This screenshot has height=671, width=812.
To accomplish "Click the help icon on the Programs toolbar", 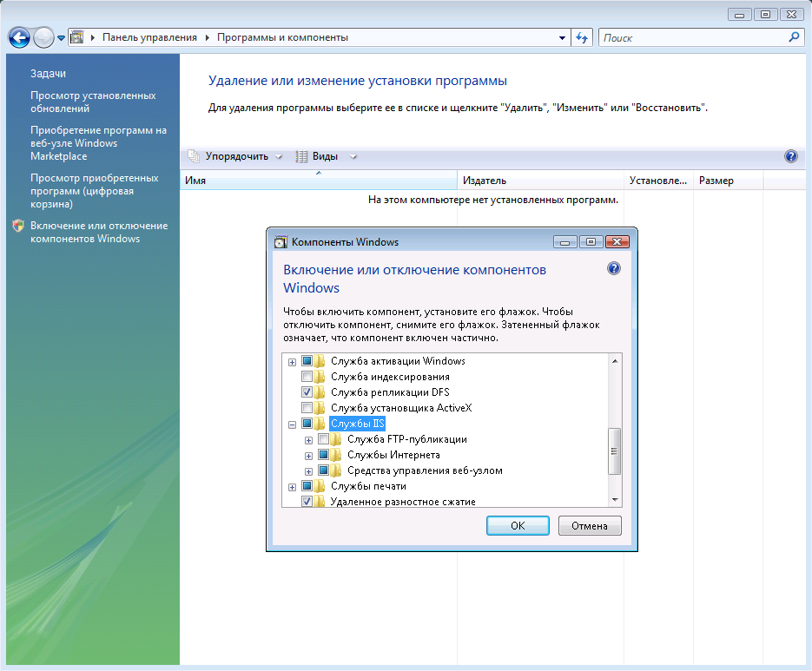I will (x=791, y=156).
